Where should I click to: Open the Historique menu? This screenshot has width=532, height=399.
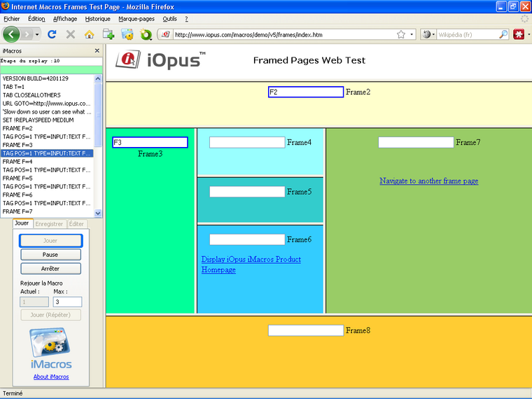tap(98, 19)
